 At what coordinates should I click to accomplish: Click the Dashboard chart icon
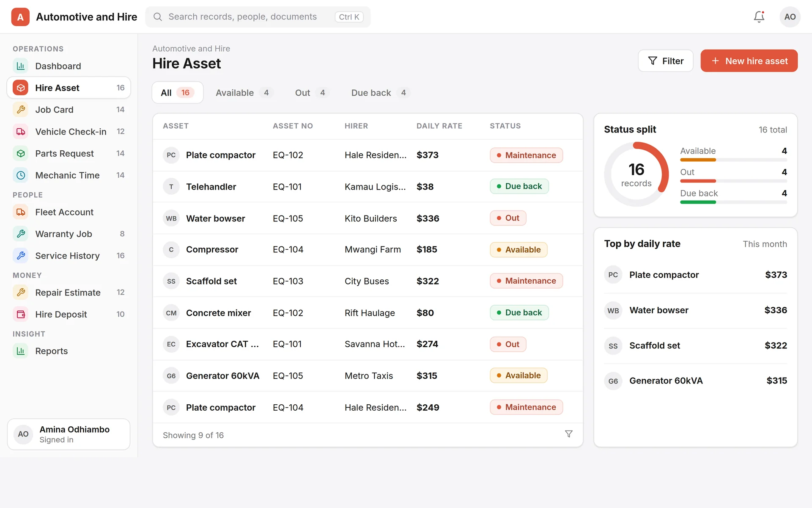point(21,66)
